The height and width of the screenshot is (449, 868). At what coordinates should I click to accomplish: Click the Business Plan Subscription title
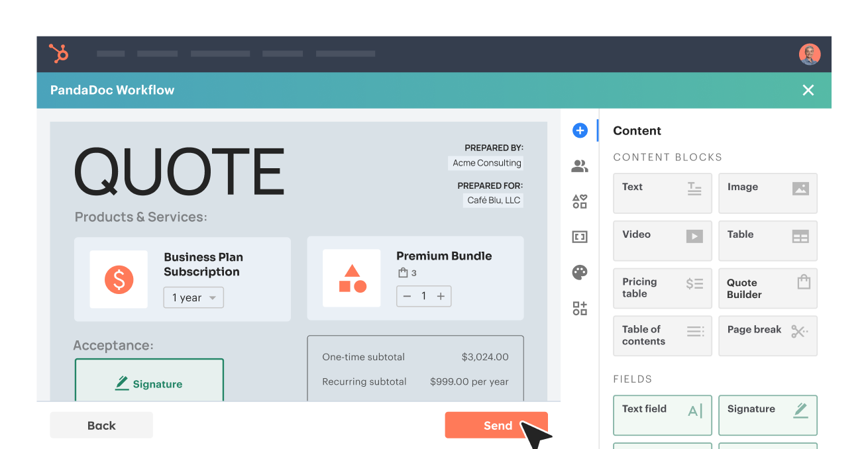click(203, 264)
